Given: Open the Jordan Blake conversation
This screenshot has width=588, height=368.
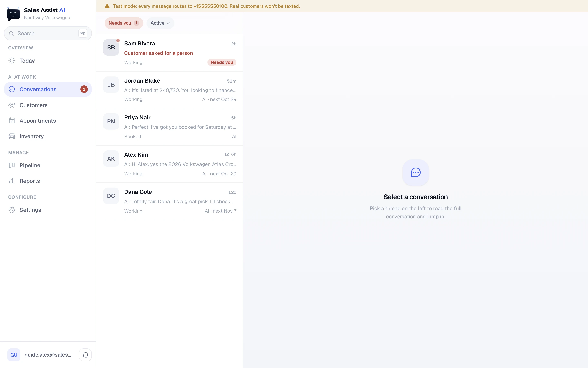Looking at the screenshot, I should pos(170,90).
